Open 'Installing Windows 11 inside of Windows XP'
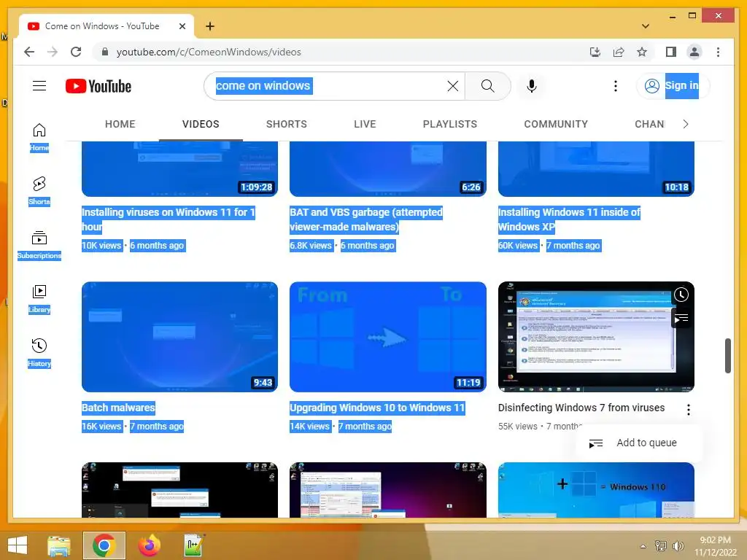 (569, 219)
